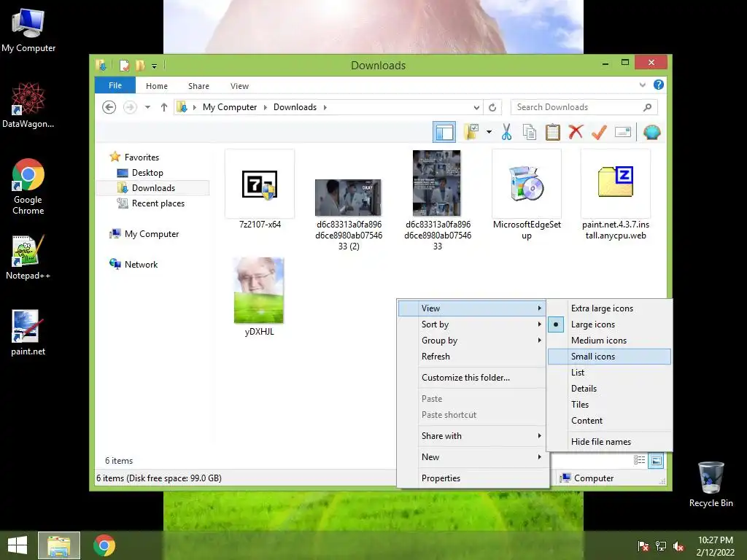
Task: Open the Windows Start button
Action: pos(18,545)
